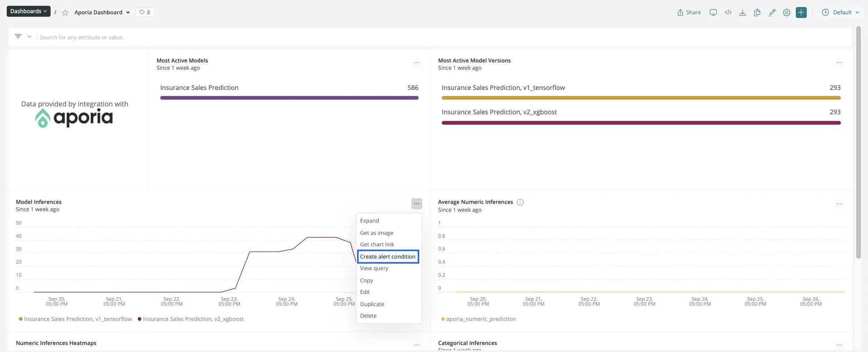The height and width of the screenshot is (352, 868).
Task: Open Most Active Models widget menu
Action: click(x=417, y=62)
